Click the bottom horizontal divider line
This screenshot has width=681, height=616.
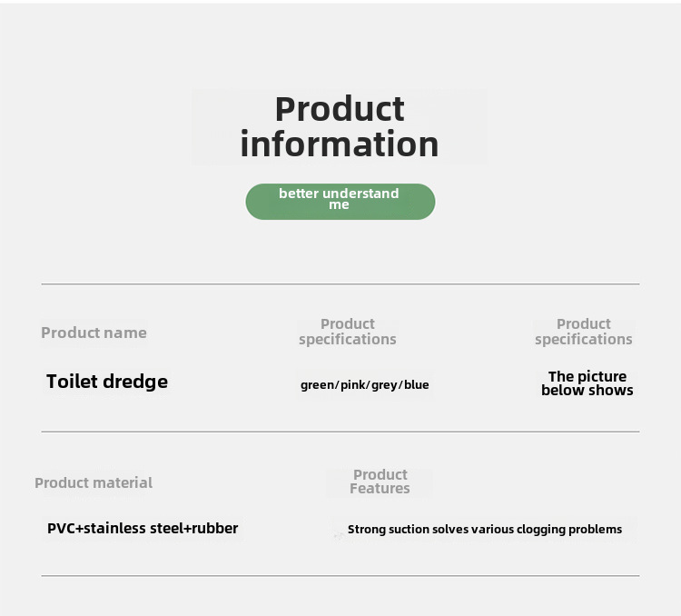[340, 576]
